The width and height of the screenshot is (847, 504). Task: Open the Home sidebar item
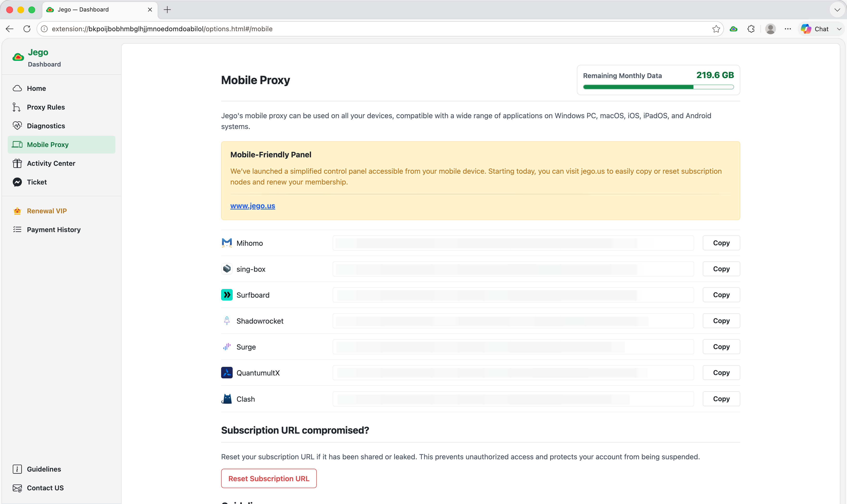[62, 88]
